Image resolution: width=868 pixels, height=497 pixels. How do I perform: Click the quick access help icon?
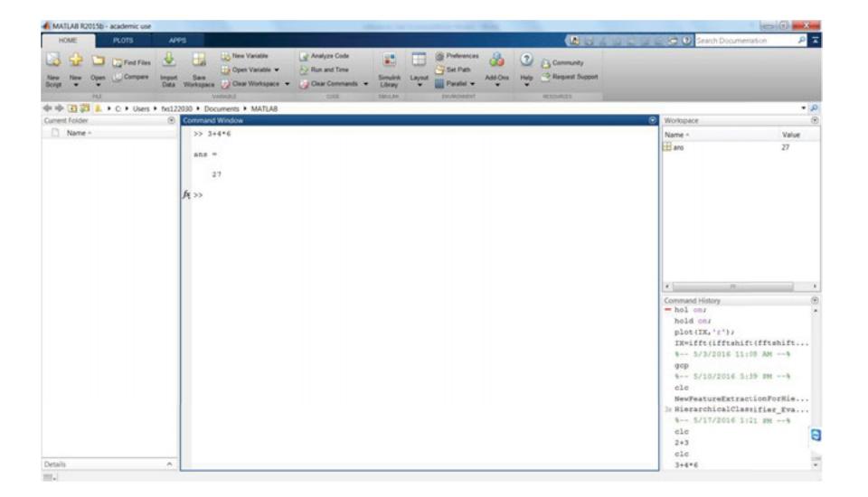click(x=686, y=41)
